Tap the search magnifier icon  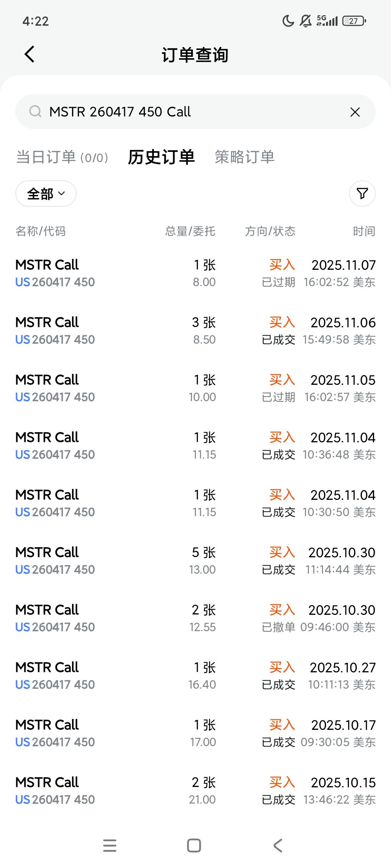click(x=35, y=112)
